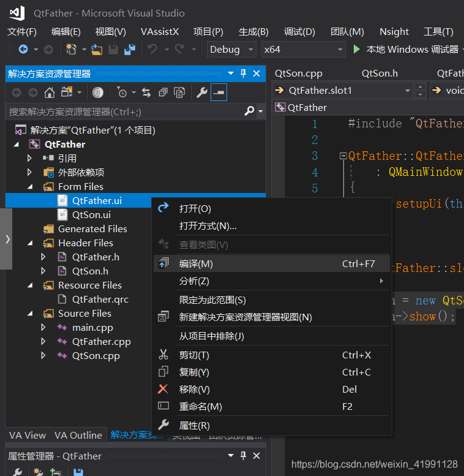Open the Solution Explorer window options dropdown
This screenshot has width=464, height=476.
pos(231,73)
